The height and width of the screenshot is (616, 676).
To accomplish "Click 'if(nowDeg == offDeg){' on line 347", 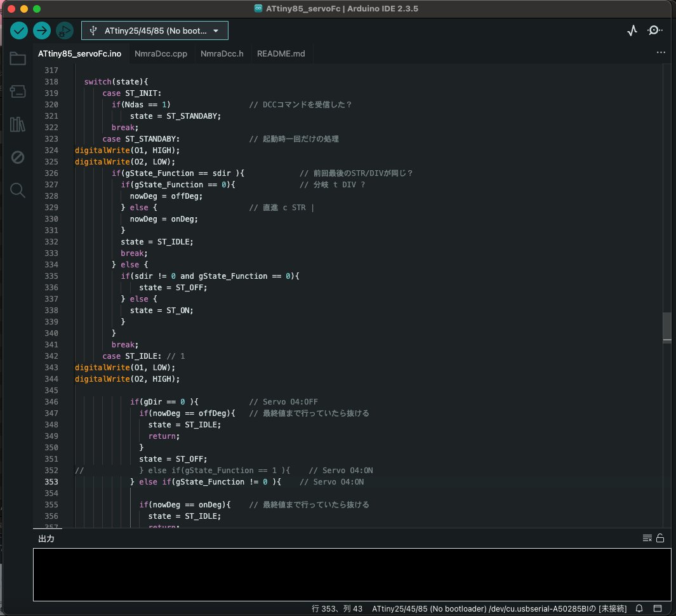I will click(187, 413).
